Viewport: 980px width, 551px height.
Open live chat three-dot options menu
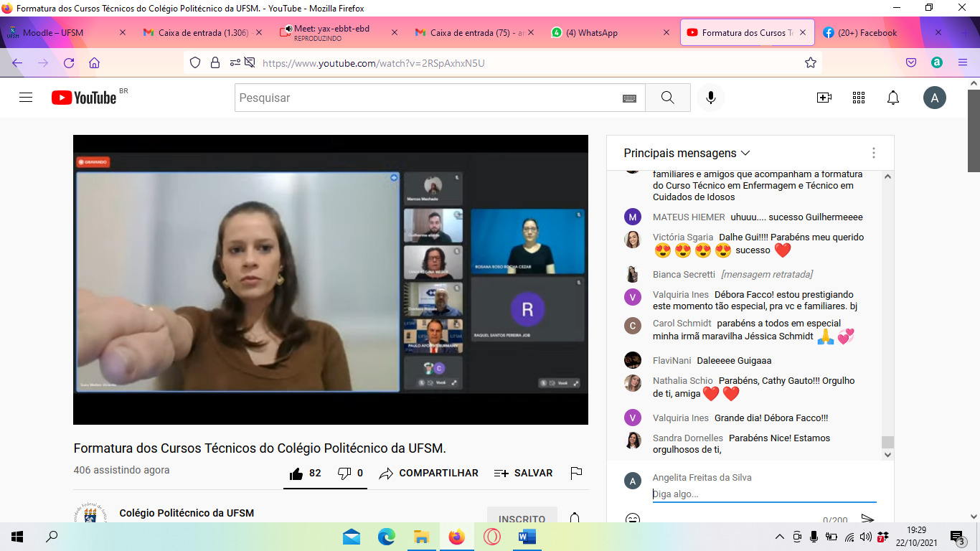pos(873,153)
